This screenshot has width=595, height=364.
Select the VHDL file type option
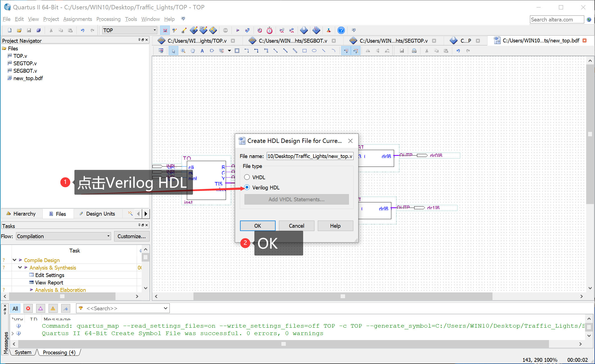point(247,177)
